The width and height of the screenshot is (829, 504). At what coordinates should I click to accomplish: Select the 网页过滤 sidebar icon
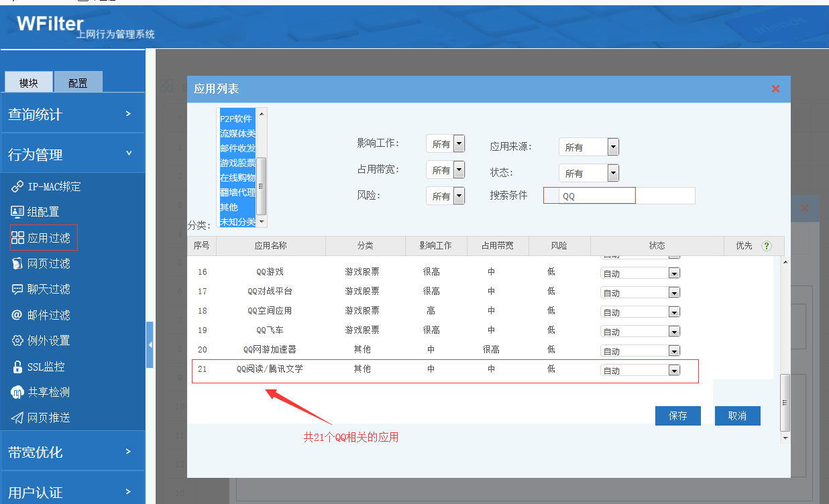[17, 263]
